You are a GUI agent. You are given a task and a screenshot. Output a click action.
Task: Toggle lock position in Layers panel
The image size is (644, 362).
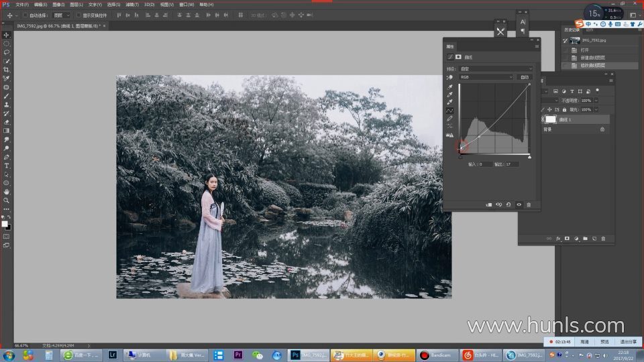click(x=549, y=109)
